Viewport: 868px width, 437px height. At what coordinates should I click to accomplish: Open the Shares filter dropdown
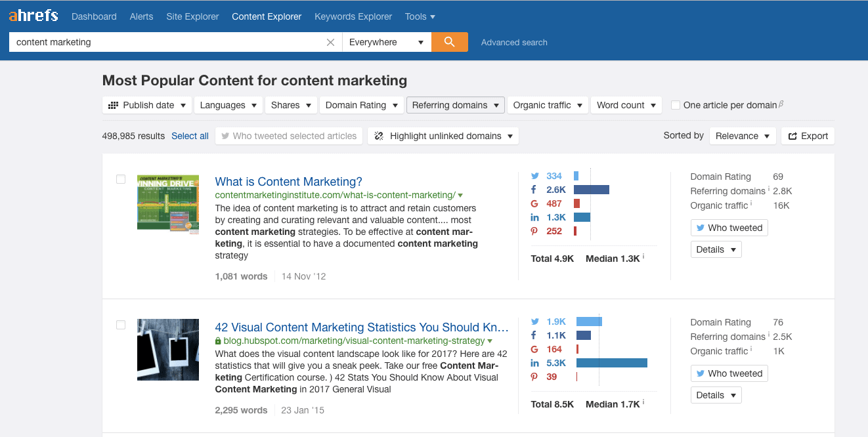tap(291, 105)
